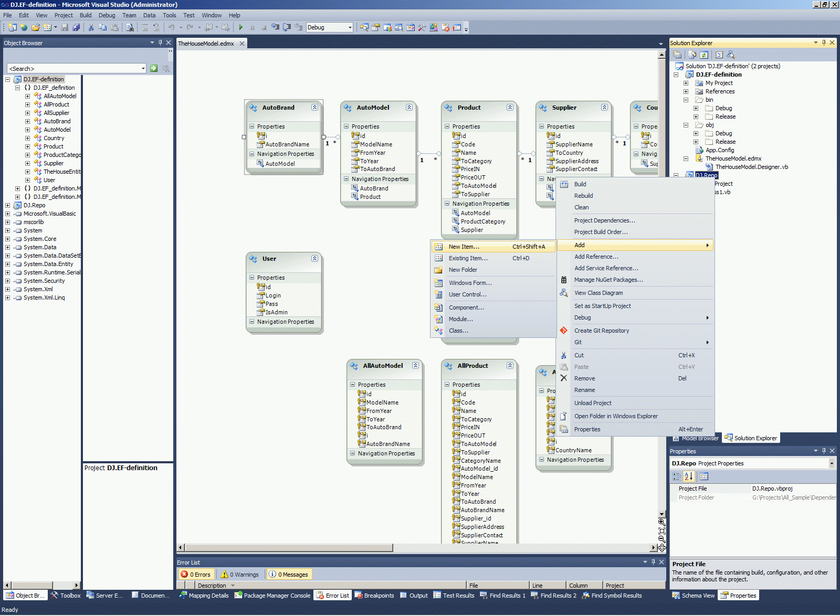Click the Object Browser search go arrow
The height and width of the screenshot is (616, 840).
point(154,68)
